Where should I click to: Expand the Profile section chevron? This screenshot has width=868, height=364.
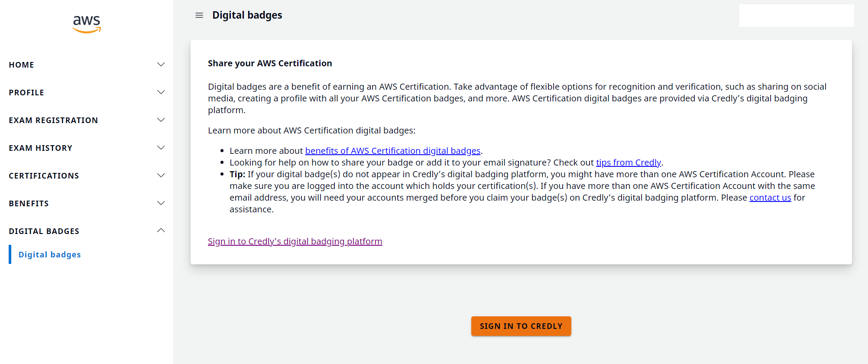coord(161,92)
